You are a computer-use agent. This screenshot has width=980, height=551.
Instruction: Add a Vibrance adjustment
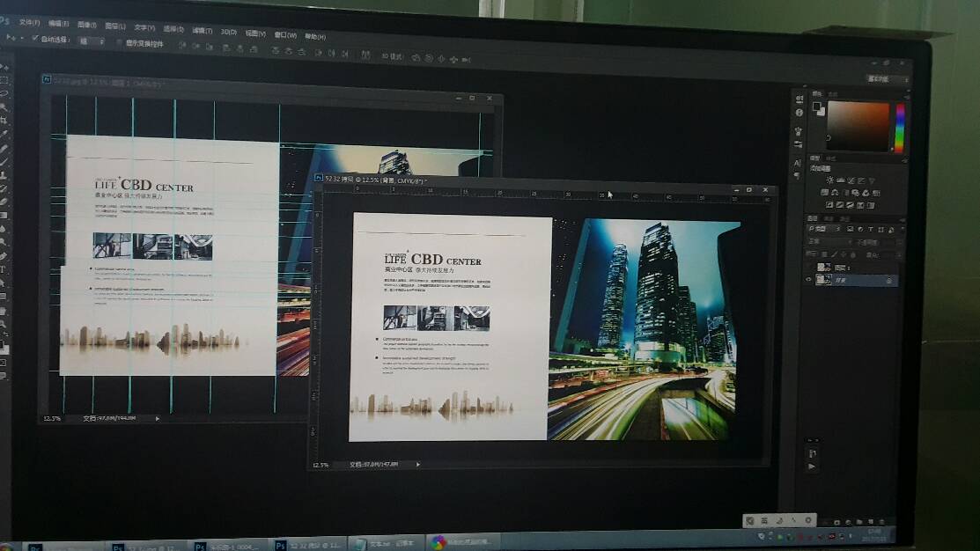click(872, 181)
